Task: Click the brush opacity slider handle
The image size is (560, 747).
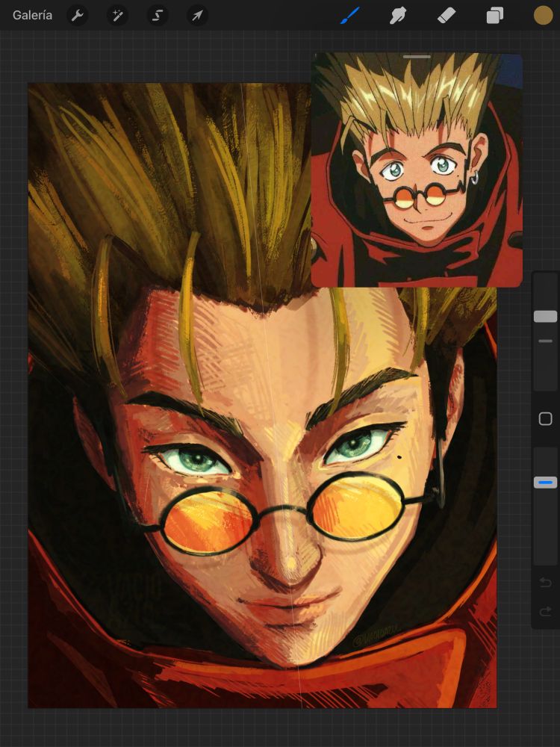Action: click(545, 482)
